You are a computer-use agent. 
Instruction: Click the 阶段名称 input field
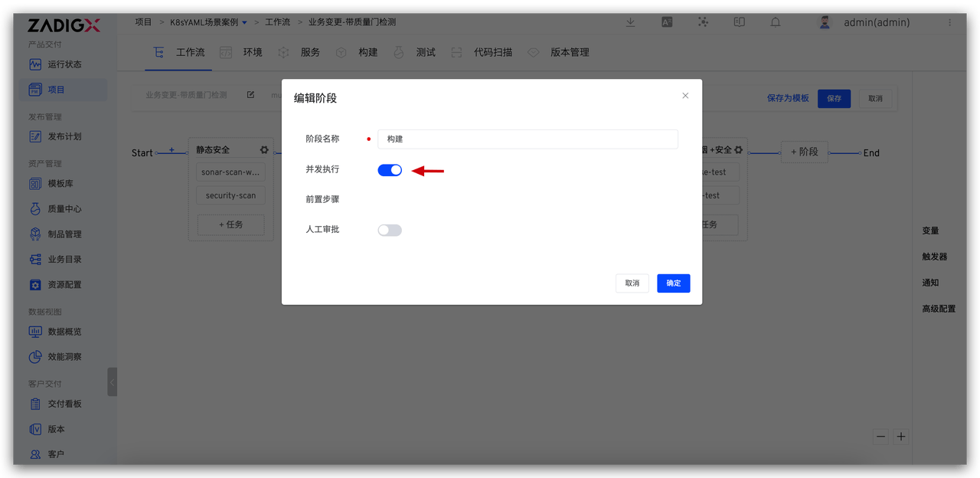(x=528, y=139)
